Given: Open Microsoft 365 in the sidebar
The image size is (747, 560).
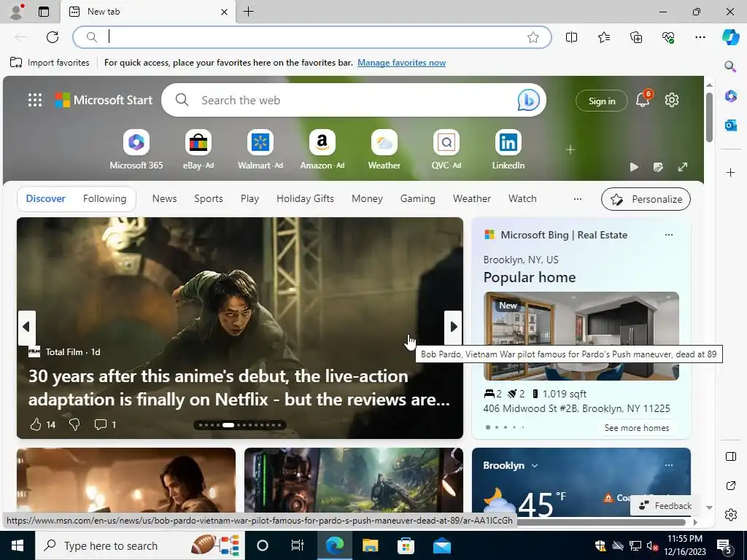Looking at the screenshot, I should pyautogui.click(x=730, y=96).
